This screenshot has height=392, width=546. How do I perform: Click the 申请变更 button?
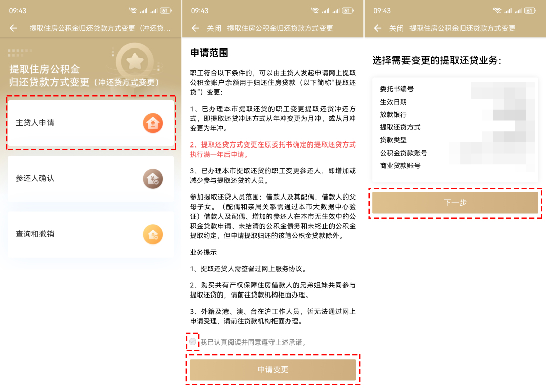(273, 370)
